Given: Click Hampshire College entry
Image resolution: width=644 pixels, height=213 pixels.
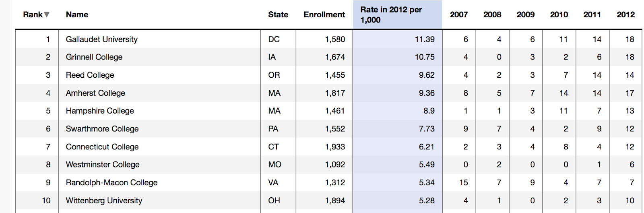Looking at the screenshot, I should (x=100, y=111).
